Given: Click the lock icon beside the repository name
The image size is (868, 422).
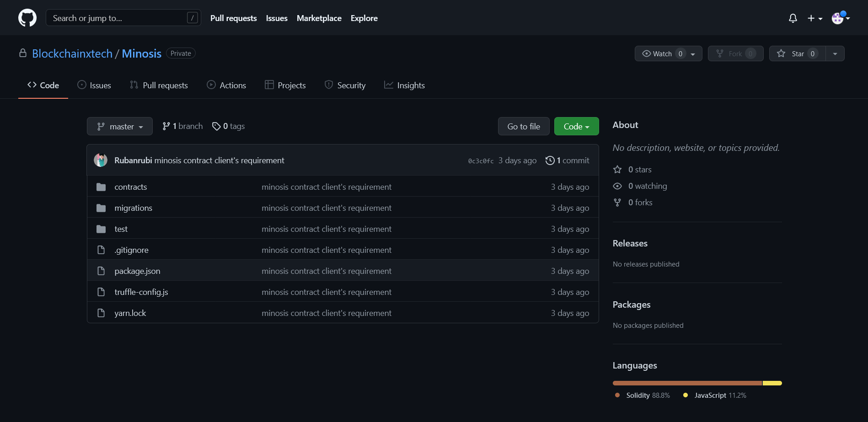Looking at the screenshot, I should pos(23,53).
